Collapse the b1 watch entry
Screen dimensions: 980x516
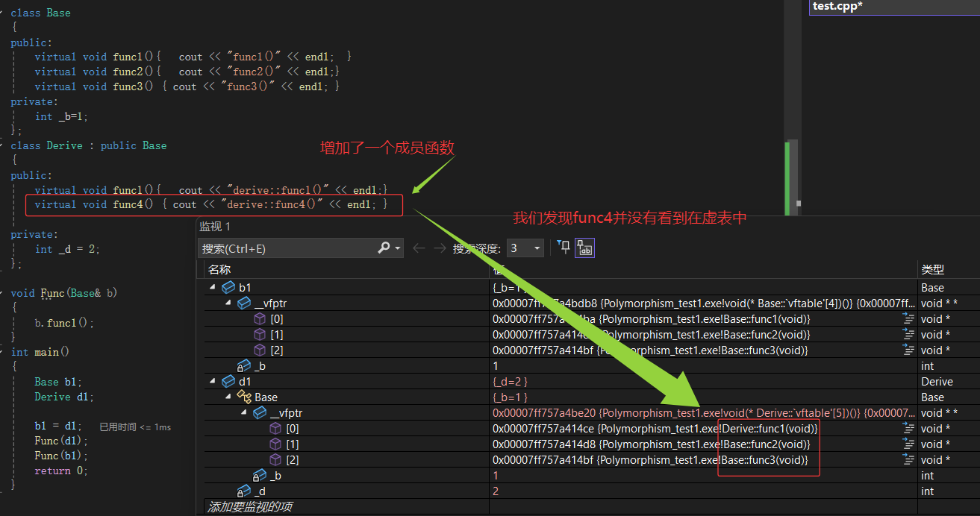pos(213,287)
